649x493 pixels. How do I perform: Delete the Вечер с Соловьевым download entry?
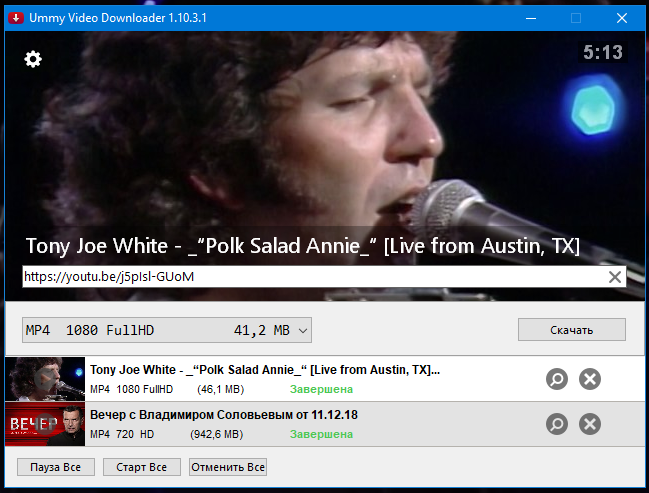(x=590, y=424)
